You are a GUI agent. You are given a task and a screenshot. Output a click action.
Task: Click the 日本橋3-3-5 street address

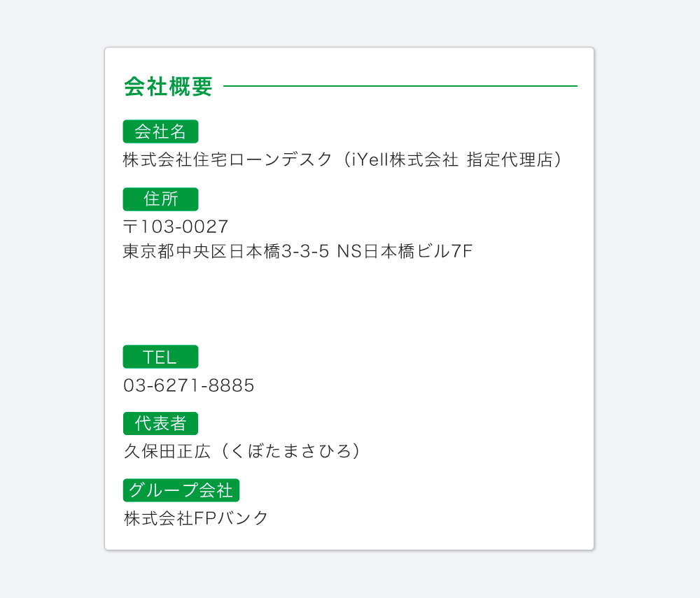pyautogui.click(x=280, y=251)
